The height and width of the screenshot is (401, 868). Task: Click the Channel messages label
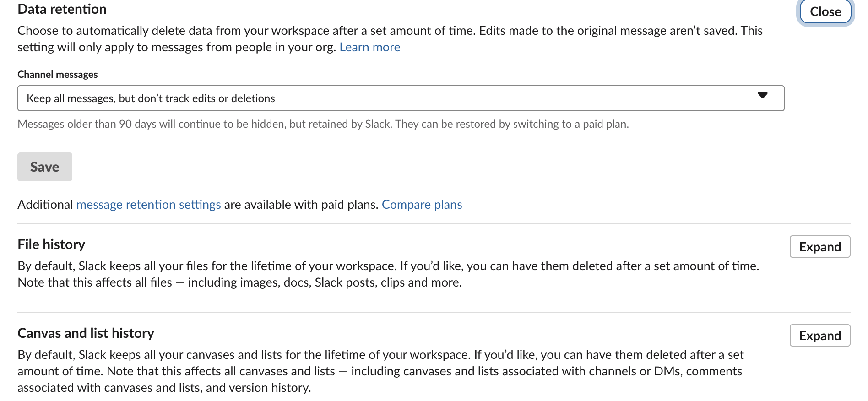click(58, 75)
